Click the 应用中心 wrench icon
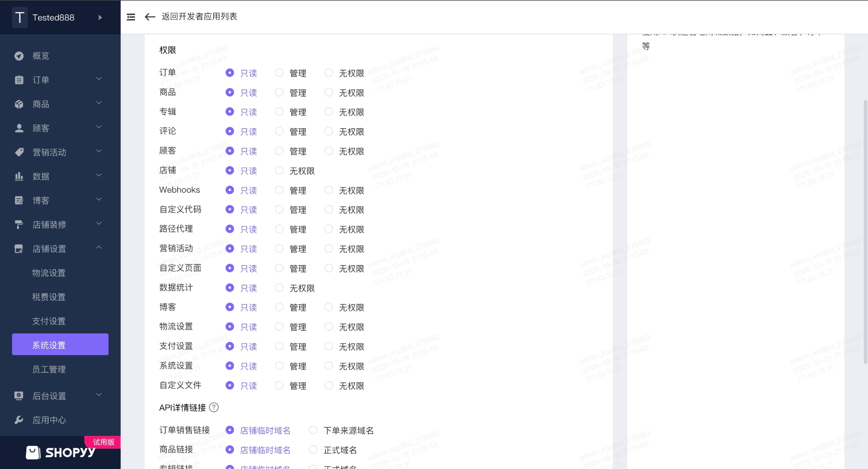Viewport: 868px width, 469px height. click(x=19, y=420)
